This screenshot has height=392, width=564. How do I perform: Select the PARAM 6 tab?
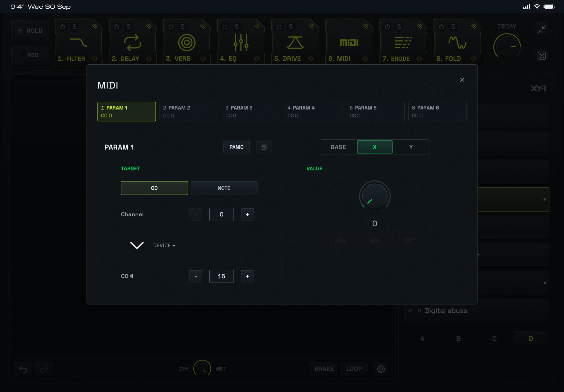(437, 112)
